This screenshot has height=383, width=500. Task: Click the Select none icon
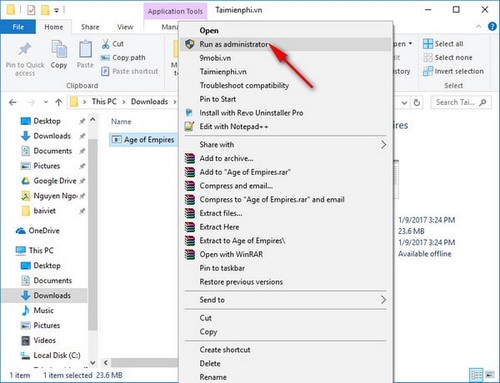[x=428, y=57]
